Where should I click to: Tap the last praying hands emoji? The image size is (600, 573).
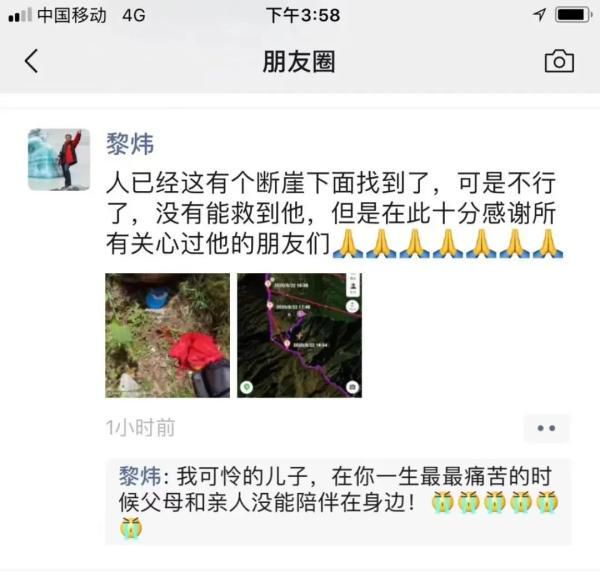click(548, 244)
